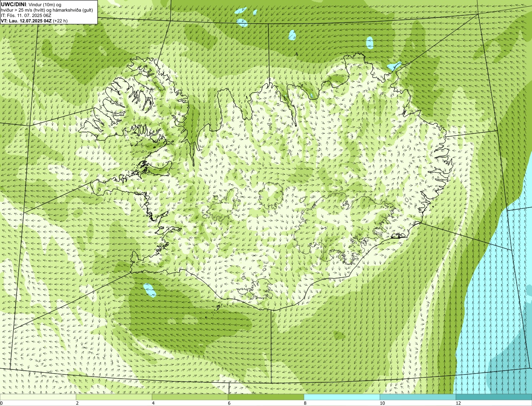
Task: Click the legend scale value "6"
Action: point(229,403)
